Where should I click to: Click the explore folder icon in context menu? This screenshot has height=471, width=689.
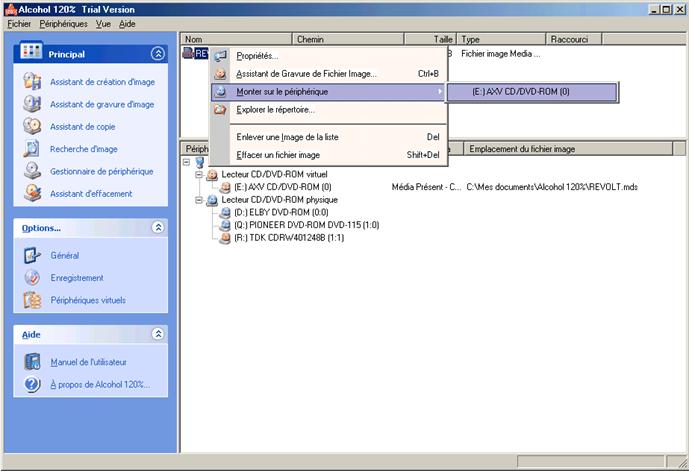coord(220,109)
